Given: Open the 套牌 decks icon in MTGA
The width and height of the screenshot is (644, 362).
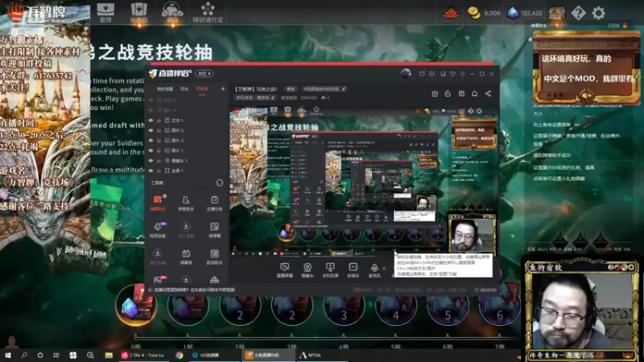Looking at the screenshot, I should point(105,12).
